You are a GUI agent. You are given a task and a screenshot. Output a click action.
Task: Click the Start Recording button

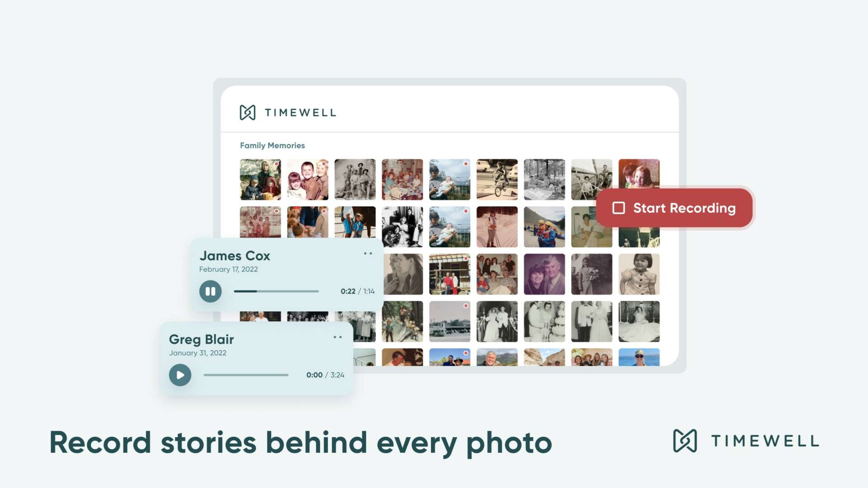coord(674,208)
